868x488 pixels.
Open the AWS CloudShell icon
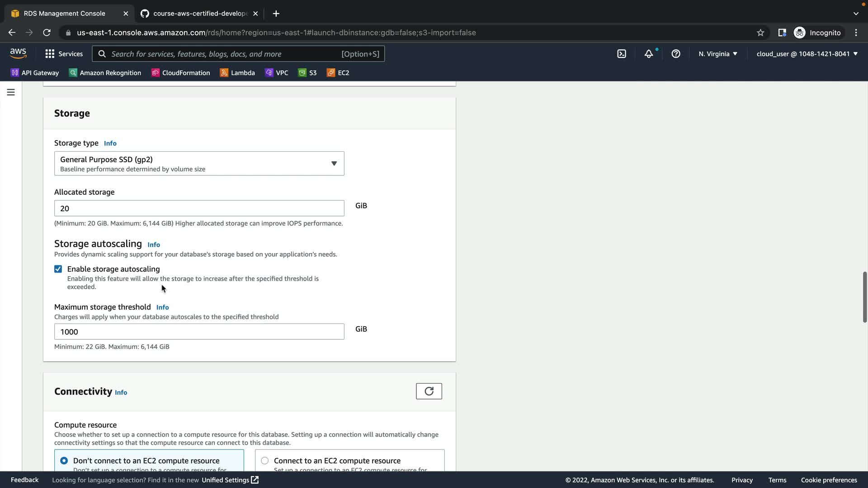coord(622,54)
